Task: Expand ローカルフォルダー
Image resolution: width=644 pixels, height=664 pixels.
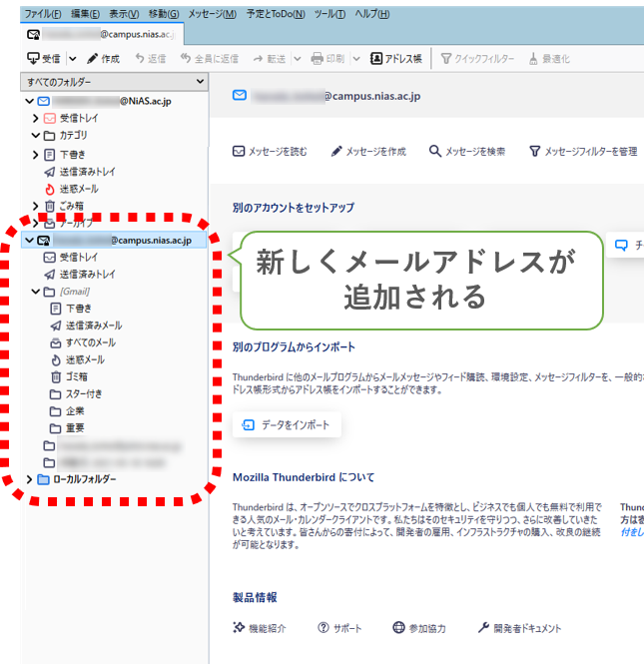Action: click(x=29, y=479)
